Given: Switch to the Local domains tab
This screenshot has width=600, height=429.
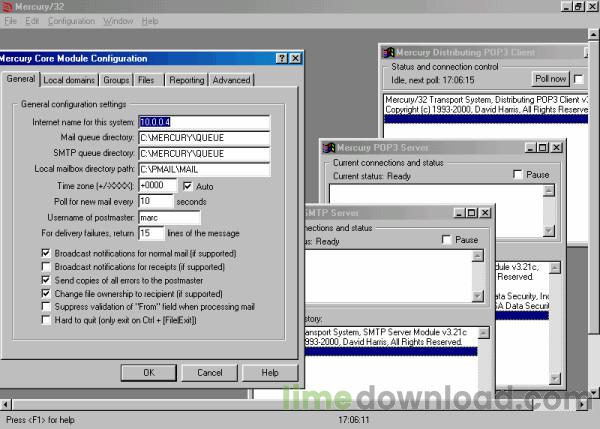Looking at the screenshot, I should click(69, 80).
